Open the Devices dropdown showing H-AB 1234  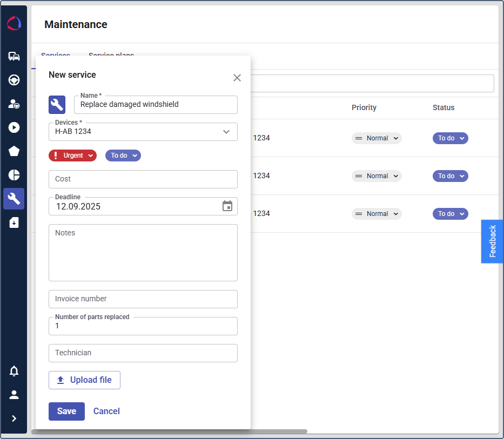coord(143,132)
